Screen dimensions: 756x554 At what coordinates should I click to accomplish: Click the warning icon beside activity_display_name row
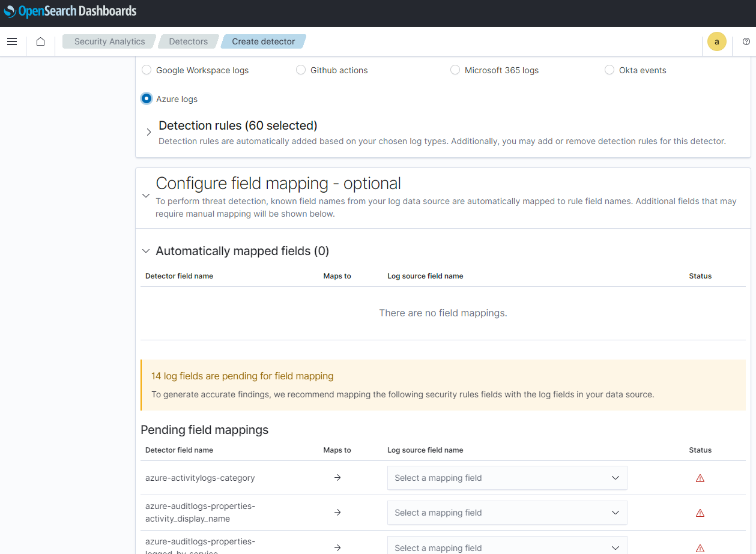point(700,513)
